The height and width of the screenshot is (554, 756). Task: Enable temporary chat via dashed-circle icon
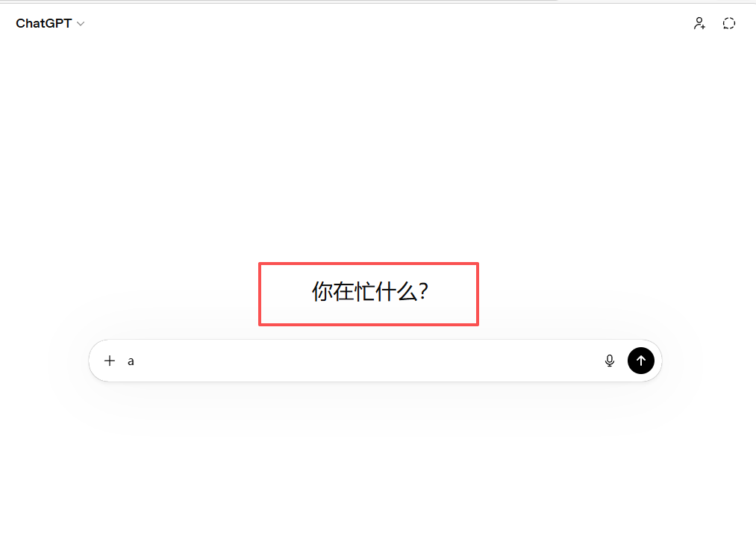(x=729, y=23)
